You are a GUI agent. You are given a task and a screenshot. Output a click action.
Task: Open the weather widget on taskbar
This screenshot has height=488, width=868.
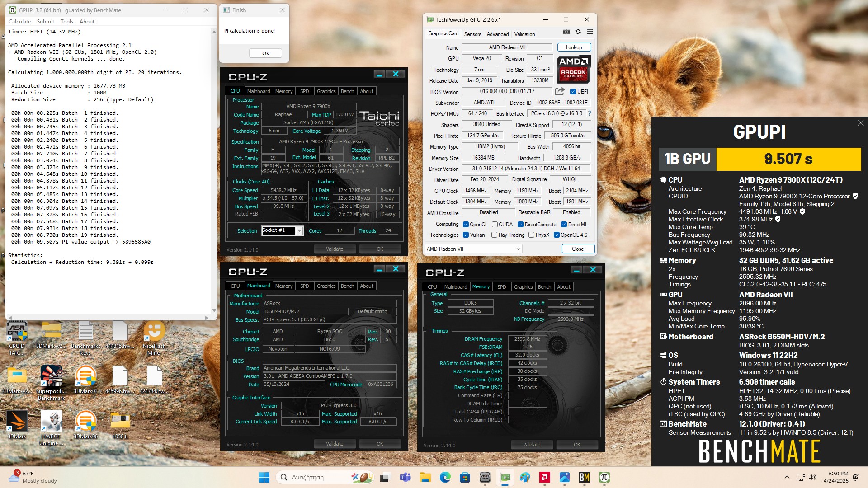click(33, 477)
